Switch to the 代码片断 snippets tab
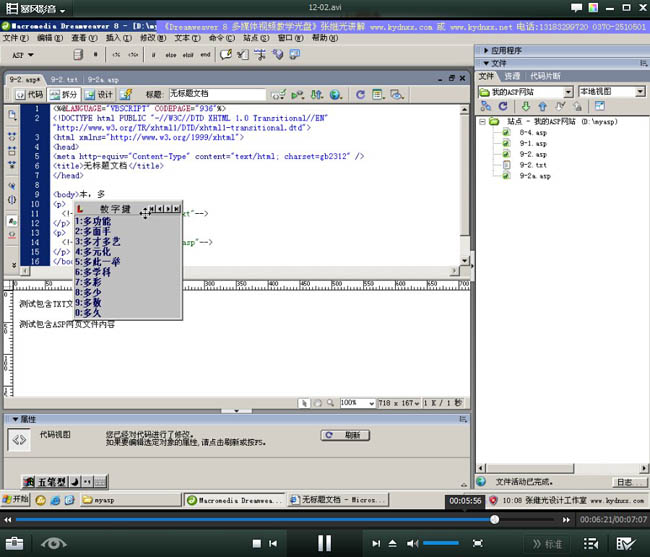This screenshot has width=650, height=557. tap(545, 76)
